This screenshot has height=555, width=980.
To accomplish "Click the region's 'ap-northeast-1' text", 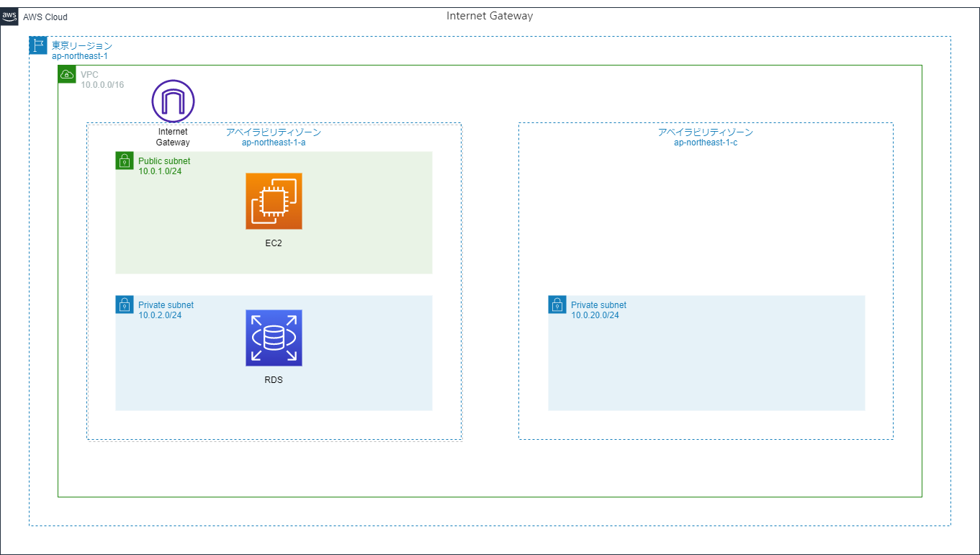I will tap(80, 55).
